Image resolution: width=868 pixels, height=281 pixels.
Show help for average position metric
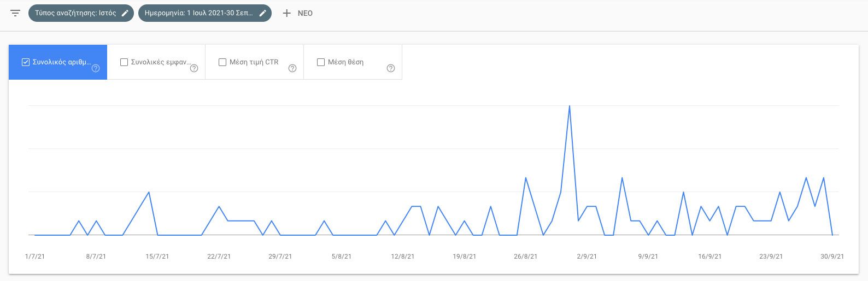point(390,68)
